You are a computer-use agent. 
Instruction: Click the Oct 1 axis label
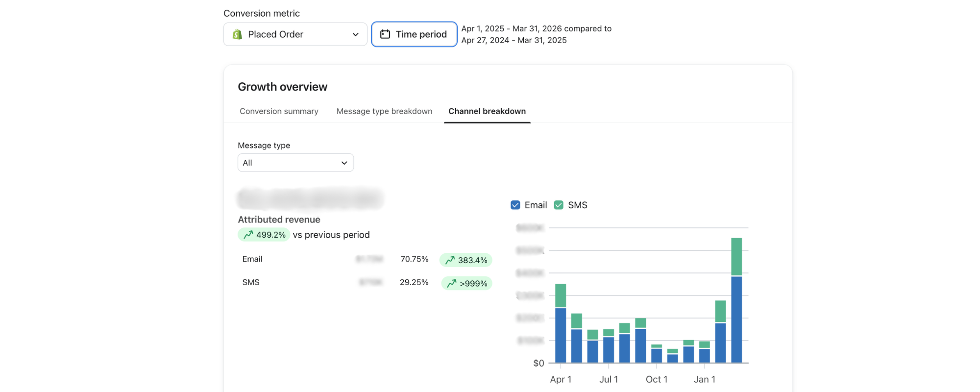coord(657,379)
